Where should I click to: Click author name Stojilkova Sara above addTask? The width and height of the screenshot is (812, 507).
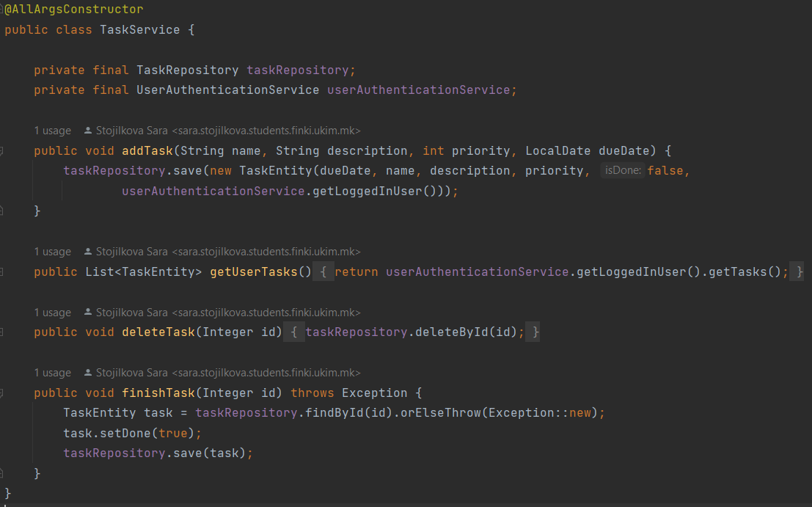click(x=132, y=131)
